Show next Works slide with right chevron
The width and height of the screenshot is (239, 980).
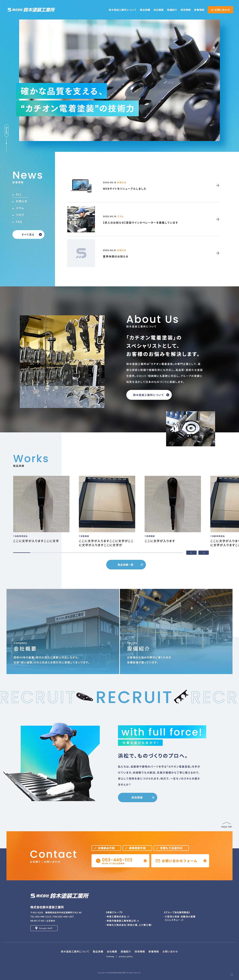click(x=204, y=553)
